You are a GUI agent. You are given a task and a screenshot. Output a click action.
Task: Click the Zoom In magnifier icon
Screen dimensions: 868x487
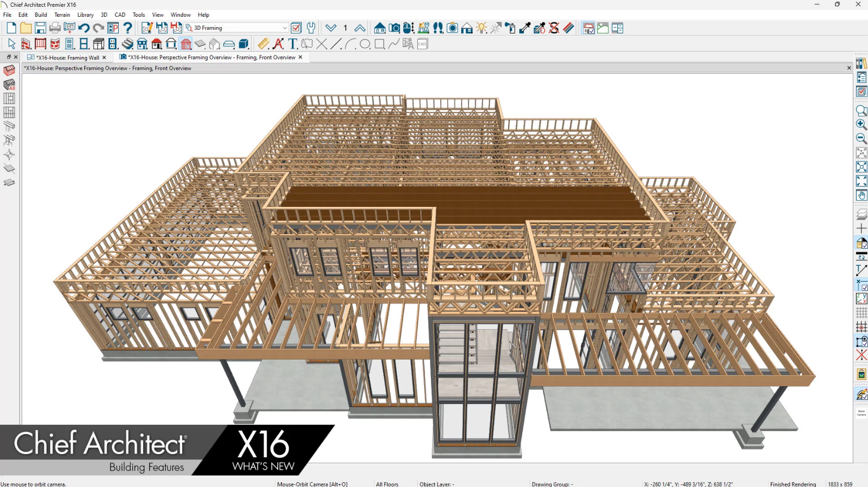tap(861, 125)
